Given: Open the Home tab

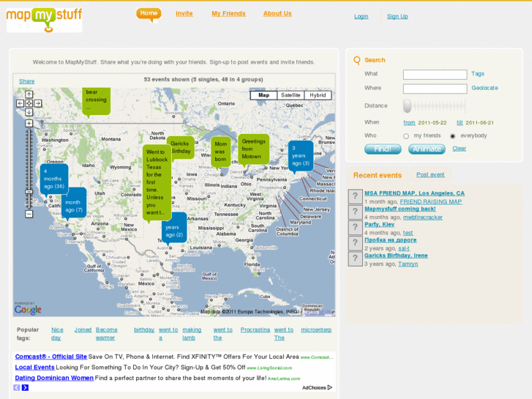Looking at the screenshot, I should click(x=149, y=14).
